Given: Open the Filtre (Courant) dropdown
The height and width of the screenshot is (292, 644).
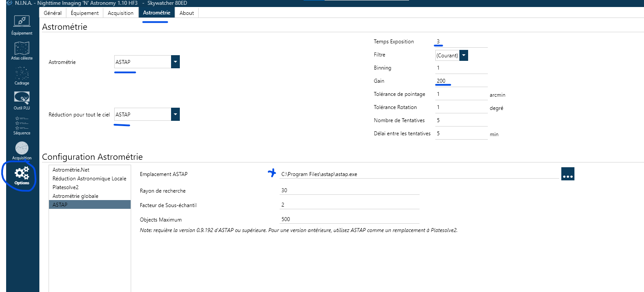Looking at the screenshot, I should tap(464, 55).
